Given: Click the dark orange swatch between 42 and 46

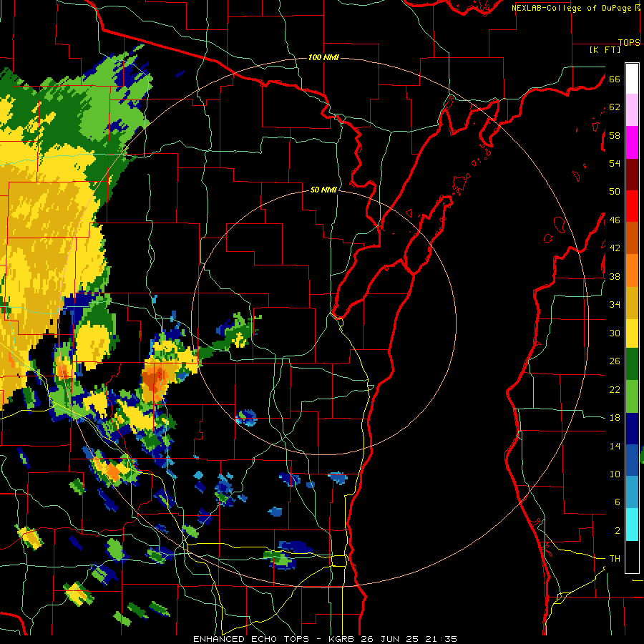Looking at the screenshot, I should [632, 238].
